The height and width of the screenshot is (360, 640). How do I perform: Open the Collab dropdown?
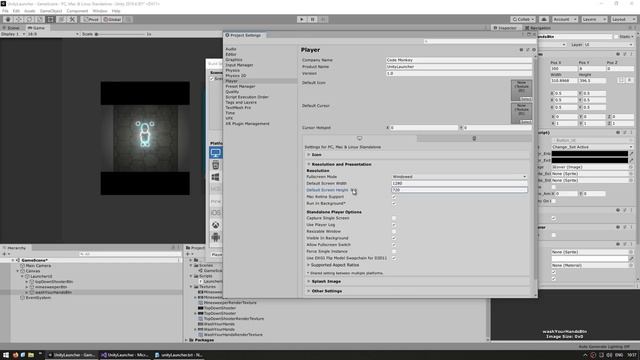click(x=523, y=19)
